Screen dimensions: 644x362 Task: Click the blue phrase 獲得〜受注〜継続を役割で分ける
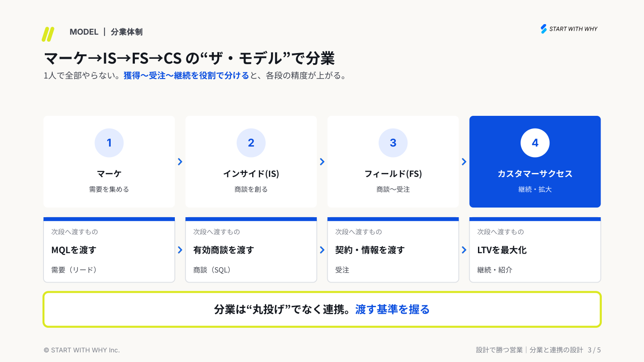click(x=186, y=75)
